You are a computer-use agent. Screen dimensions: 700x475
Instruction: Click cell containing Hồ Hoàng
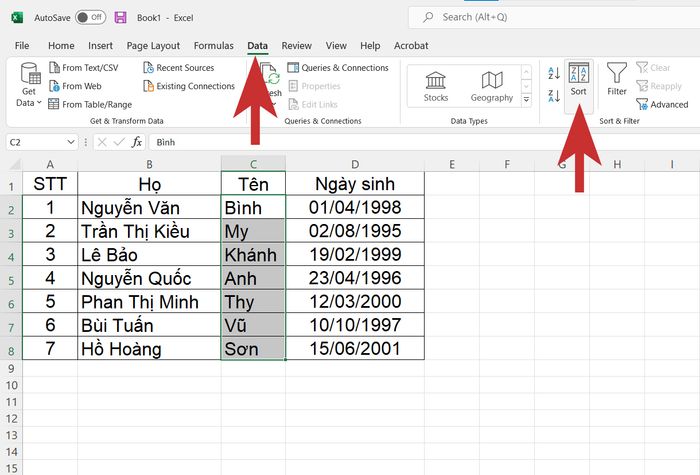click(x=149, y=348)
